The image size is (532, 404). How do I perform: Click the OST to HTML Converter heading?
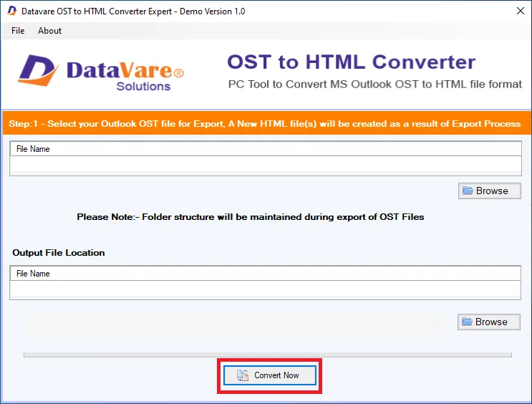pos(351,62)
